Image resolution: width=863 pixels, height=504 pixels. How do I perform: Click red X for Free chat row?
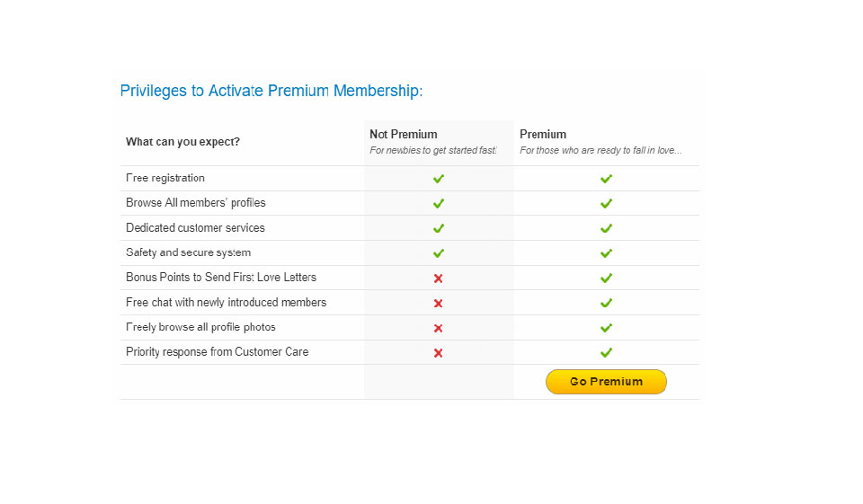439,304
